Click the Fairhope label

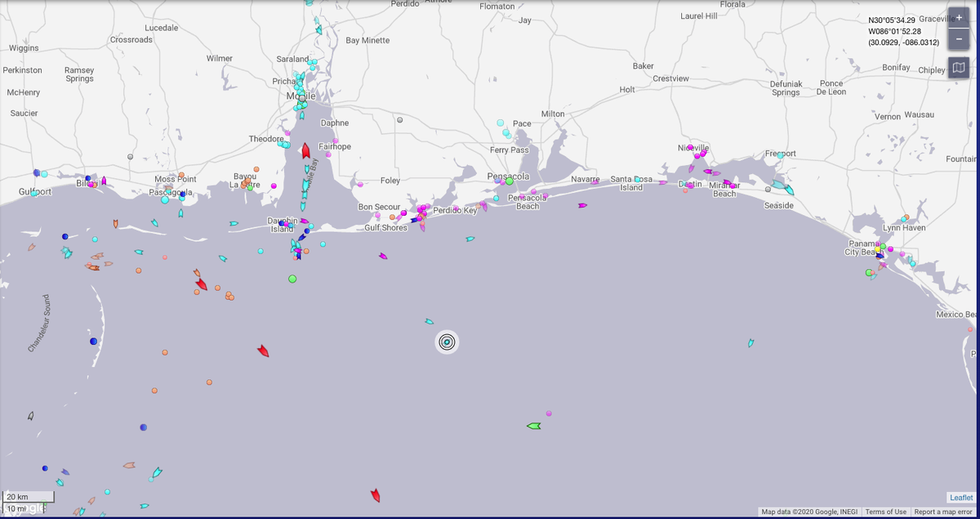(x=335, y=146)
